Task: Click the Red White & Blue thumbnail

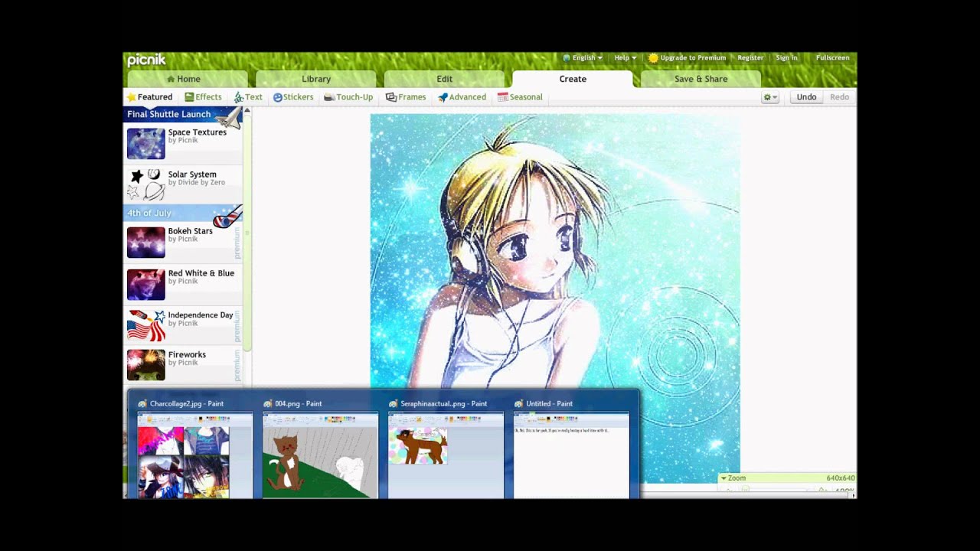Action: 145,284
